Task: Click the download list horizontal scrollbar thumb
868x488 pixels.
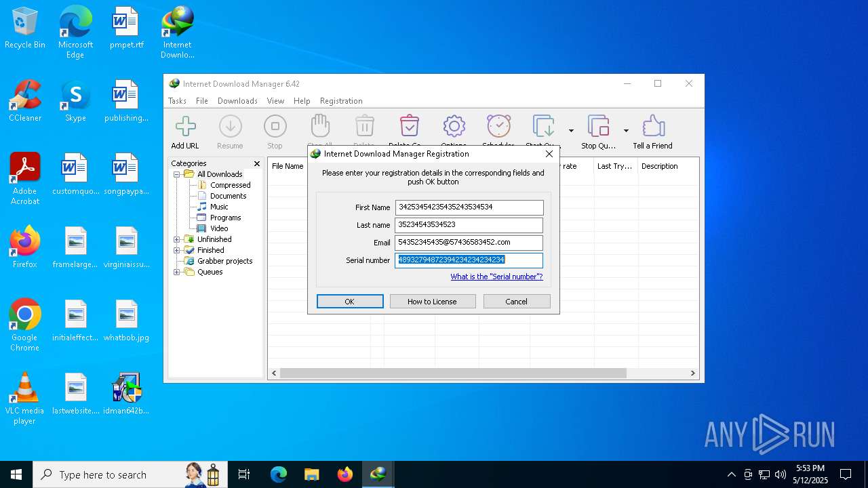Action: click(453, 373)
